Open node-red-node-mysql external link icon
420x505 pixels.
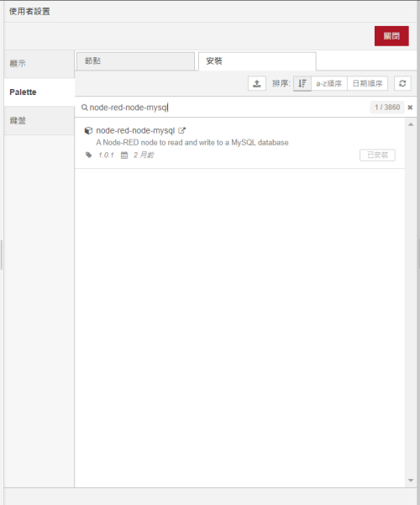pos(181,130)
